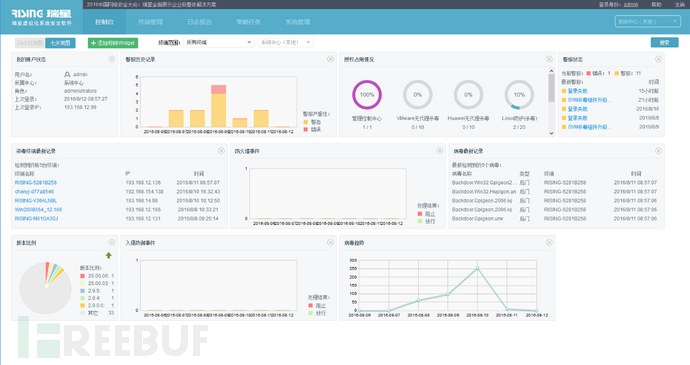This screenshot has height=365, width=690.
Task: Open terminal chenyj-d77a8546 link
Action: click(x=34, y=192)
